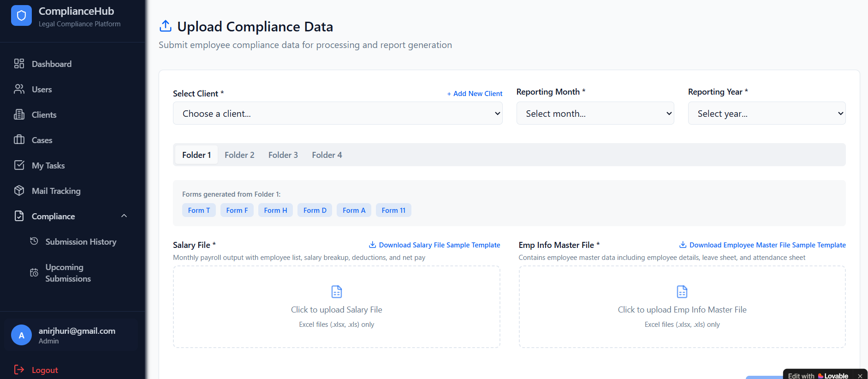Click the Dashboard grid icon
The height and width of the screenshot is (379, 868).
click(19, 64)
